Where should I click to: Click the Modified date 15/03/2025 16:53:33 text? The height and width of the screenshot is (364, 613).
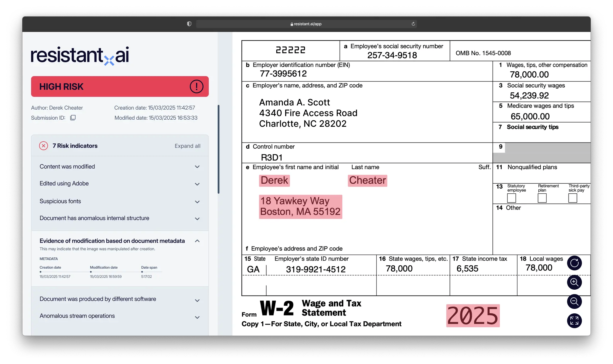point(156,118)
